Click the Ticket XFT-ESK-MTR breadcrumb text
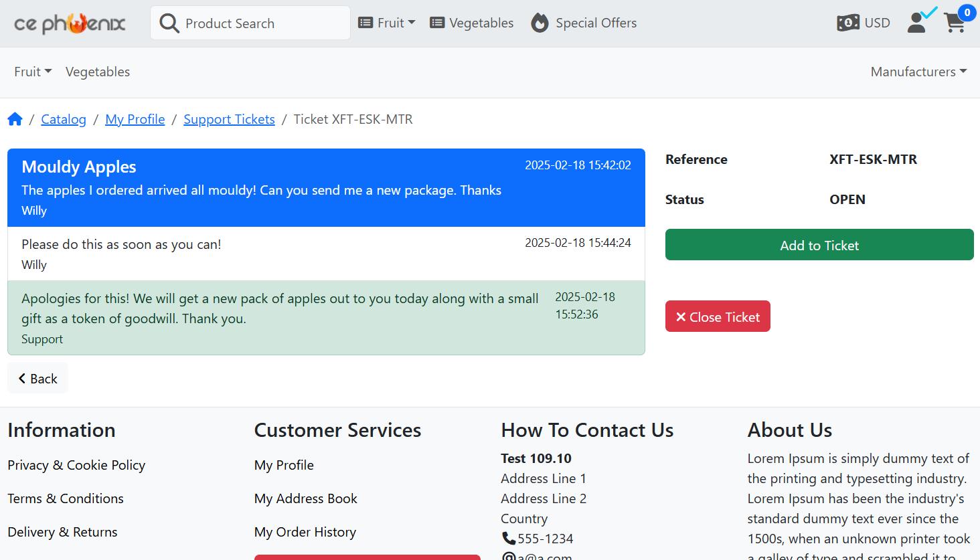 point(353,119)
